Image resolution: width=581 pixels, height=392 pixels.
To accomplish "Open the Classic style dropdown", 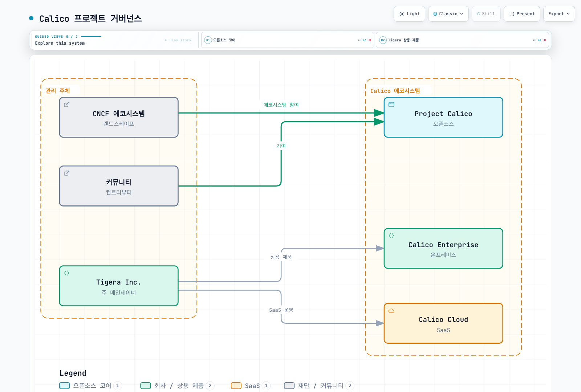I will pos(448,14).
